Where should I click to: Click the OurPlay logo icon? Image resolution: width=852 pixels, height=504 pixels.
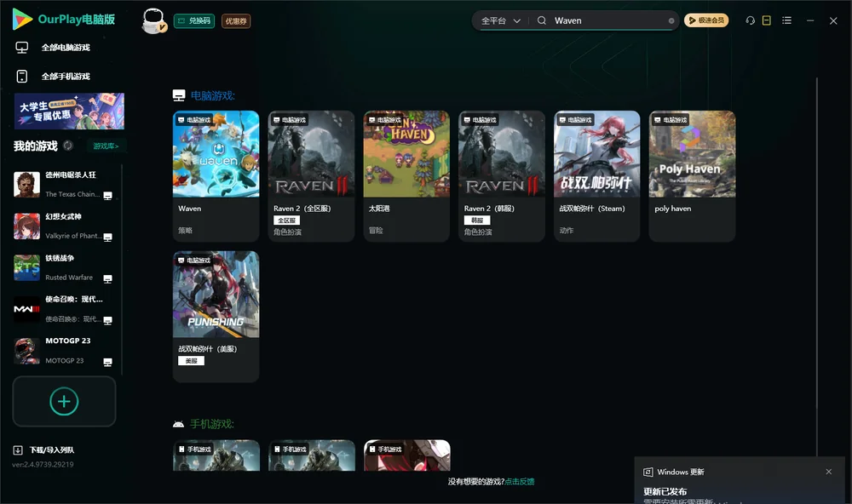coord(22,19)
